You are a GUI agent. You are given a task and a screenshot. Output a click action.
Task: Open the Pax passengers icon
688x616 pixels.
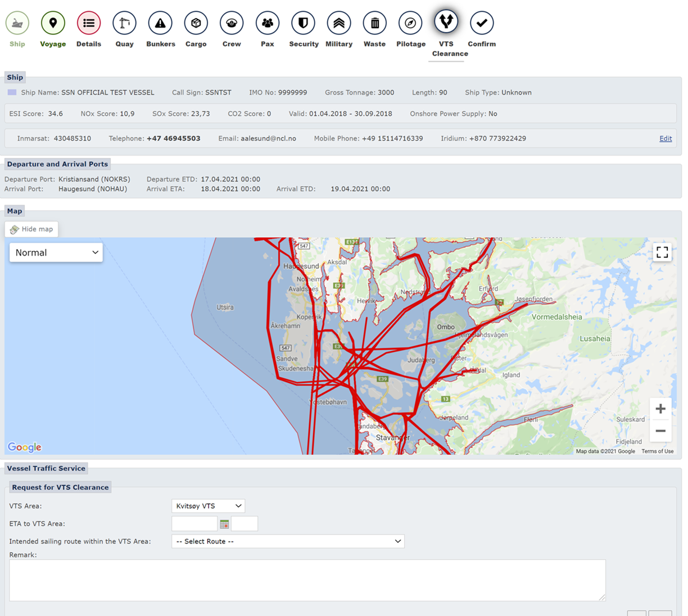coord(268,24)
